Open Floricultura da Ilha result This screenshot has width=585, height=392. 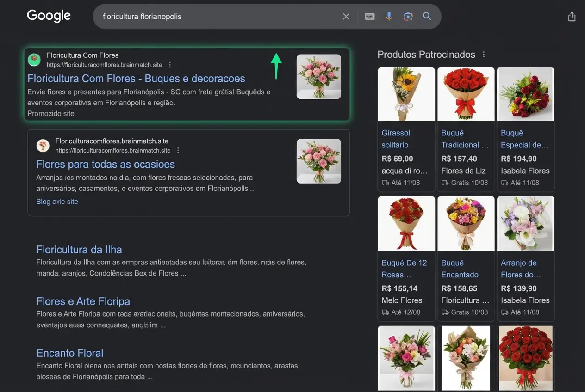pos(79,250)
